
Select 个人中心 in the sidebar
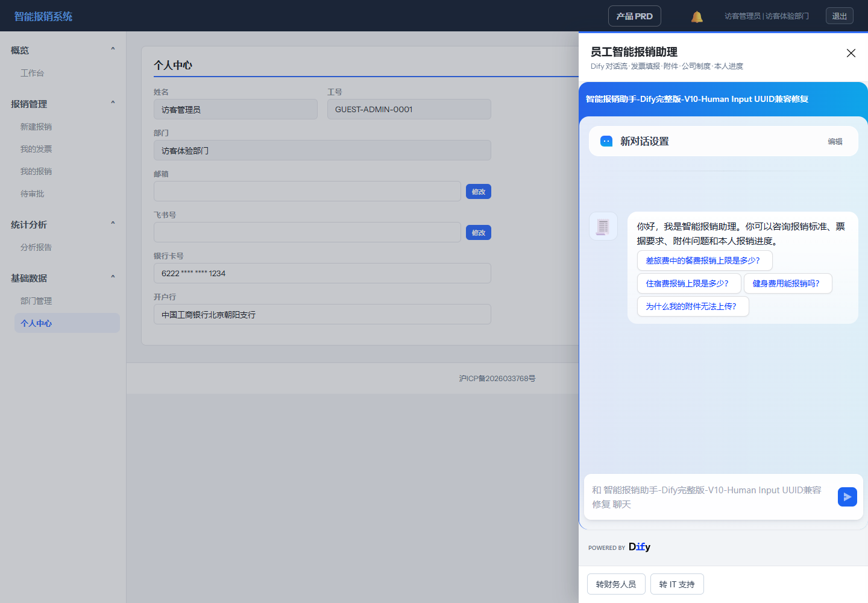(67, 323)
